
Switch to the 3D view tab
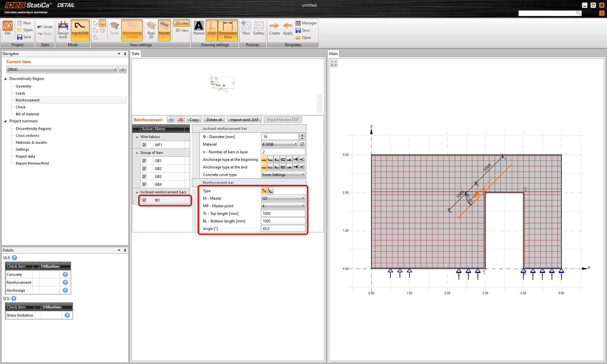click(181, 30)
